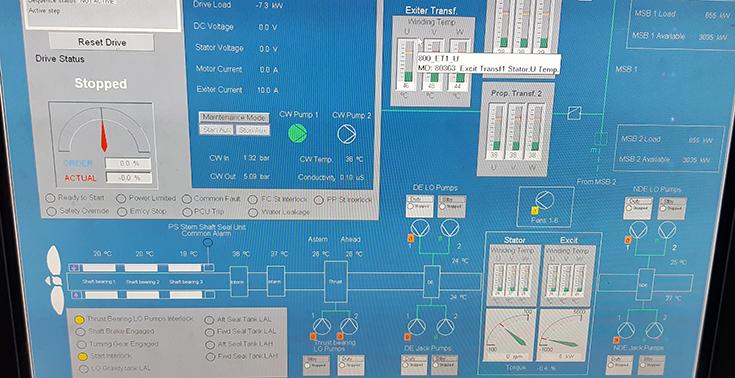This screenshot has width=735, height=378.
Task: Select DE LO Pump number 1 symbol
Action: (x=420, y=228)
